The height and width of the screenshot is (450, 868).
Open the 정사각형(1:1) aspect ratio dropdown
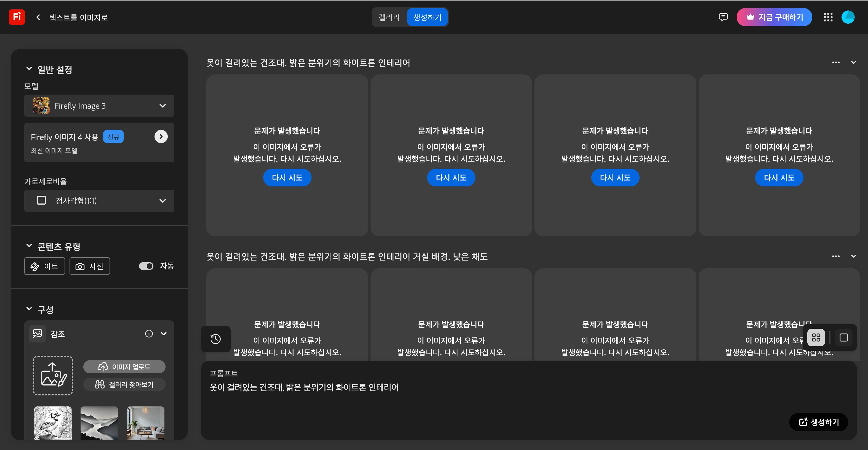[99, 201]
